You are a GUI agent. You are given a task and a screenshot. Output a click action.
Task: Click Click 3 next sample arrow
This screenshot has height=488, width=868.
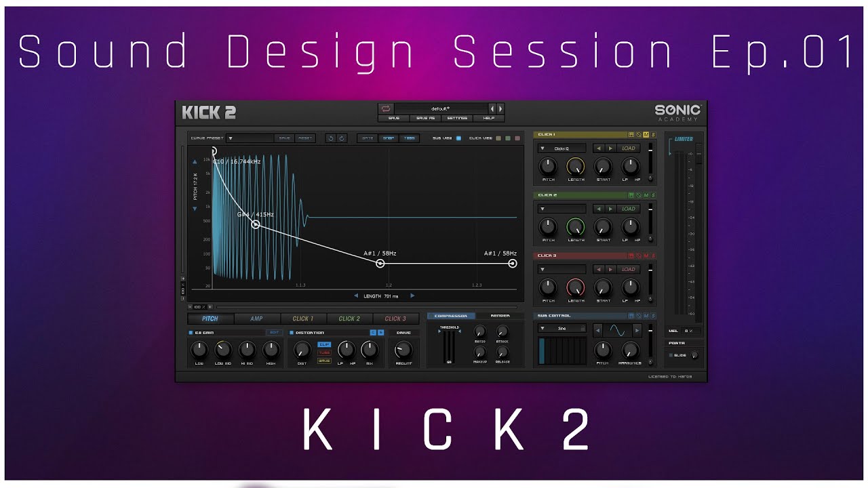click(x=610, y=269)
